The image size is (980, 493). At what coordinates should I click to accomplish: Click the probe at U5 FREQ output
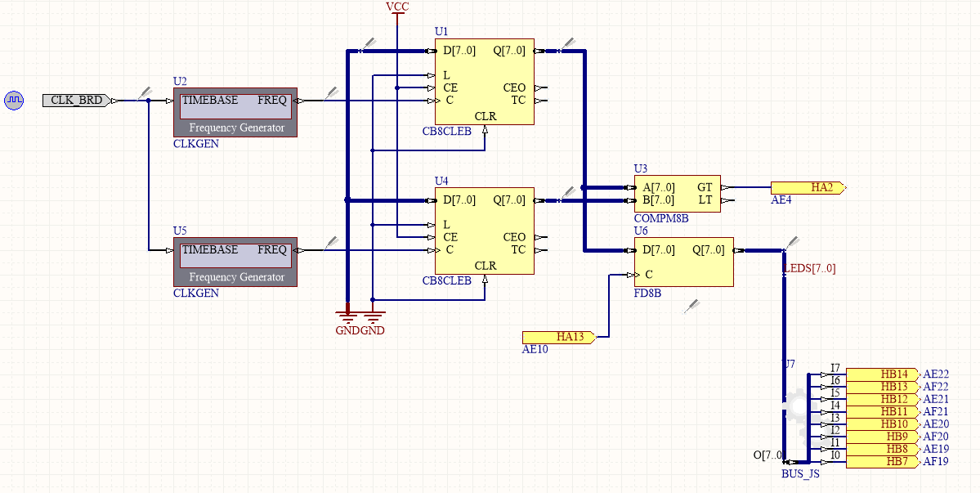point(331,243)
